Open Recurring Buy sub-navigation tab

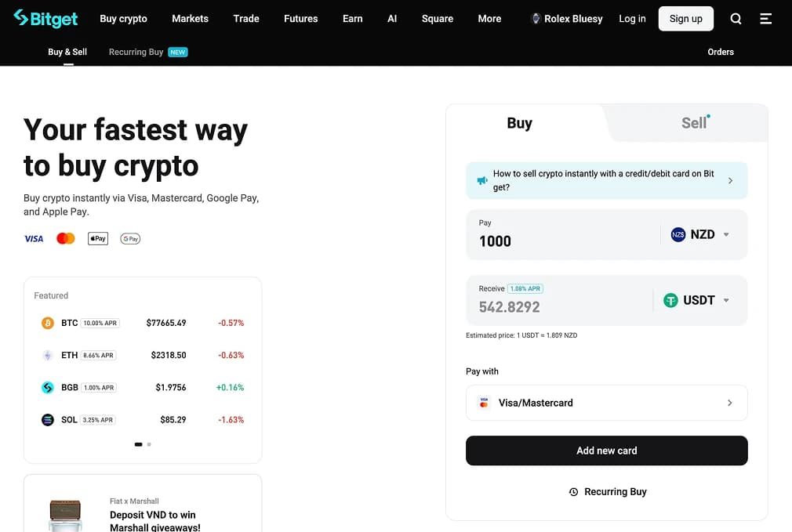[x=136, y=52]
